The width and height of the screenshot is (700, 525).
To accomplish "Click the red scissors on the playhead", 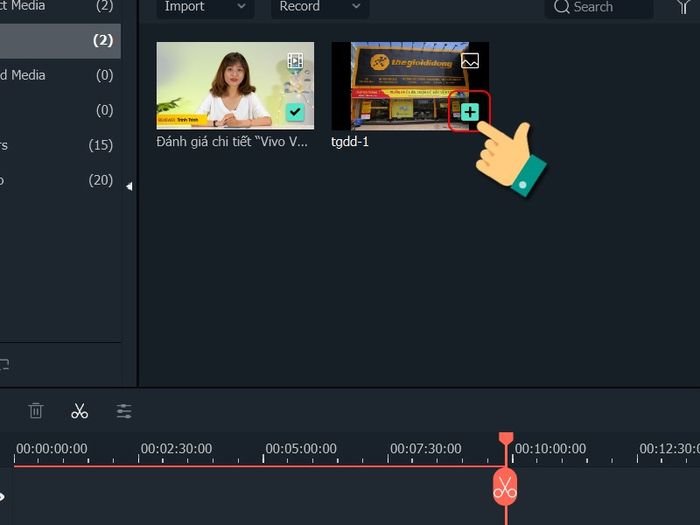I will tap(505, 487).
